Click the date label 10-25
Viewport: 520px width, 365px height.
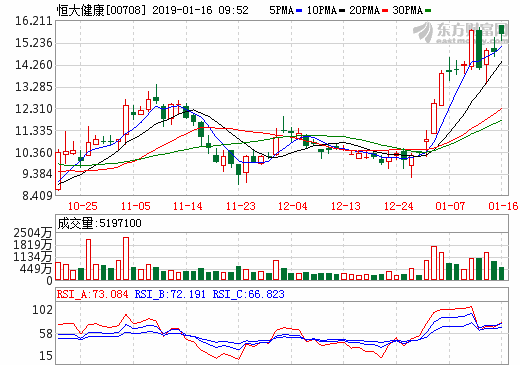[x=82, y=206]
